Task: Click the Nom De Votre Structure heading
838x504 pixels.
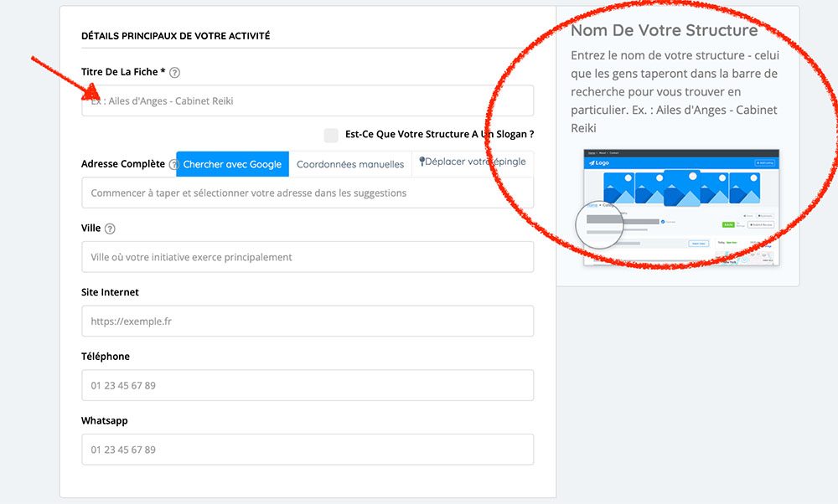Action: (x=664, y=31)
